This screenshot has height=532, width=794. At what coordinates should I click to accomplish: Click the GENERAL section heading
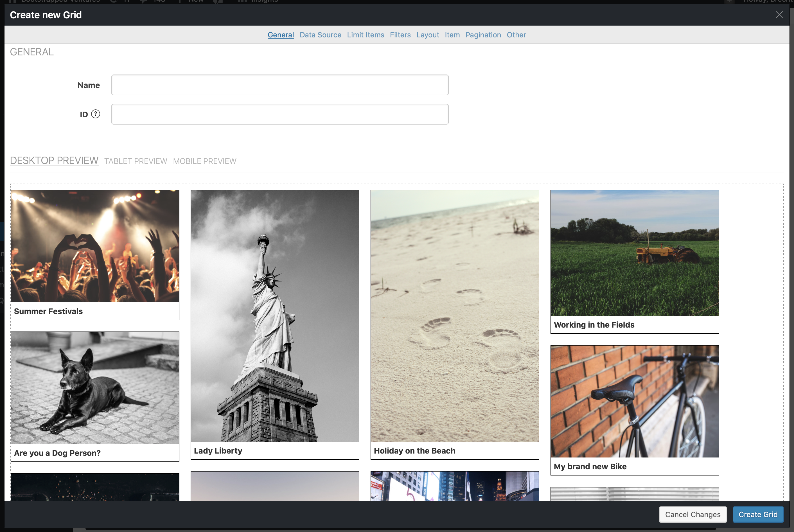click(32, 52)
